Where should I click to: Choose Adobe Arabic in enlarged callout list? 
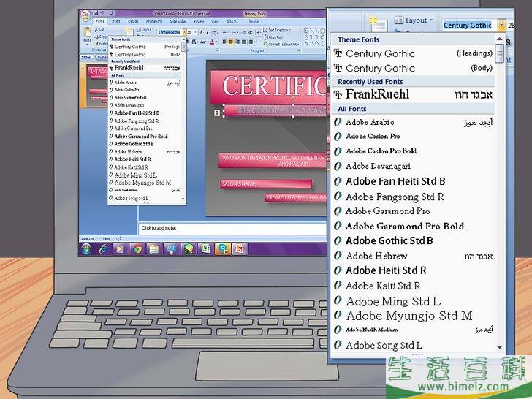point(413,122)
